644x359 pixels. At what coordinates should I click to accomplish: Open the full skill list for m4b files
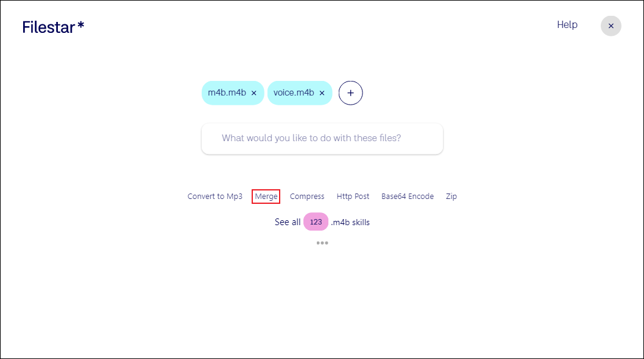tap(350, 221)
